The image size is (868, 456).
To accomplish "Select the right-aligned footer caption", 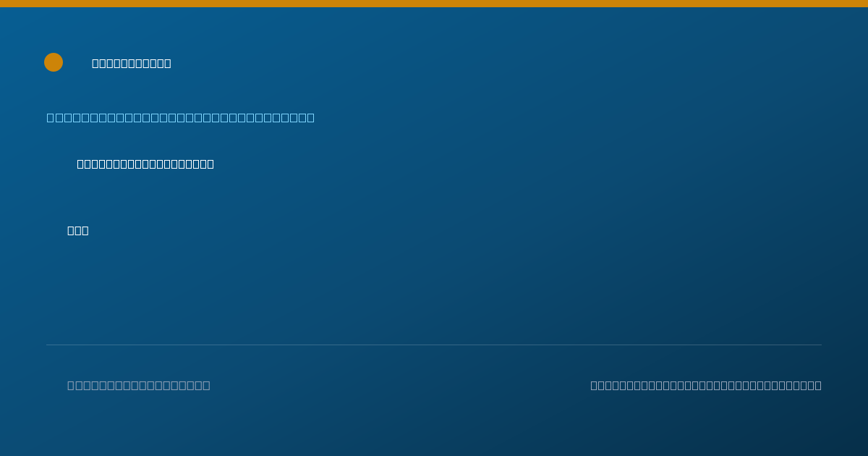I will 706,385.
